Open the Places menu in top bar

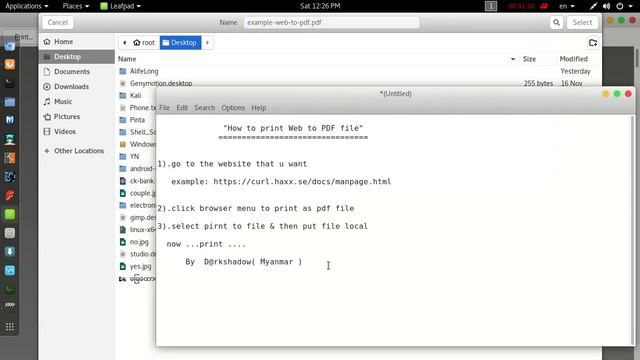(76, 6)
